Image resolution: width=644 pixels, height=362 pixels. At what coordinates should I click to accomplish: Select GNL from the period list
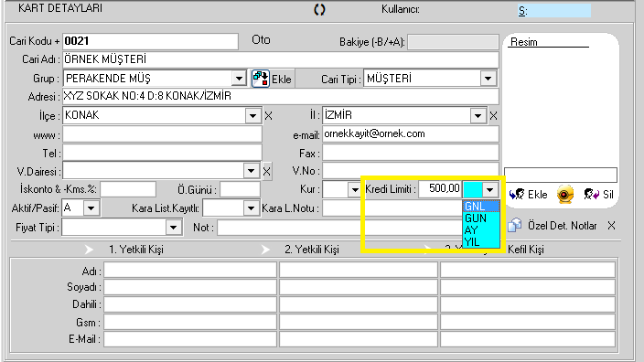tap(481, 206)
